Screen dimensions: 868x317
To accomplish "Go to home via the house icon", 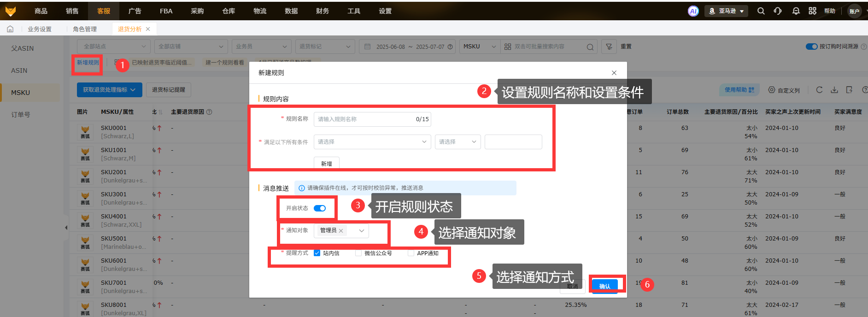I will pos(10,29).
